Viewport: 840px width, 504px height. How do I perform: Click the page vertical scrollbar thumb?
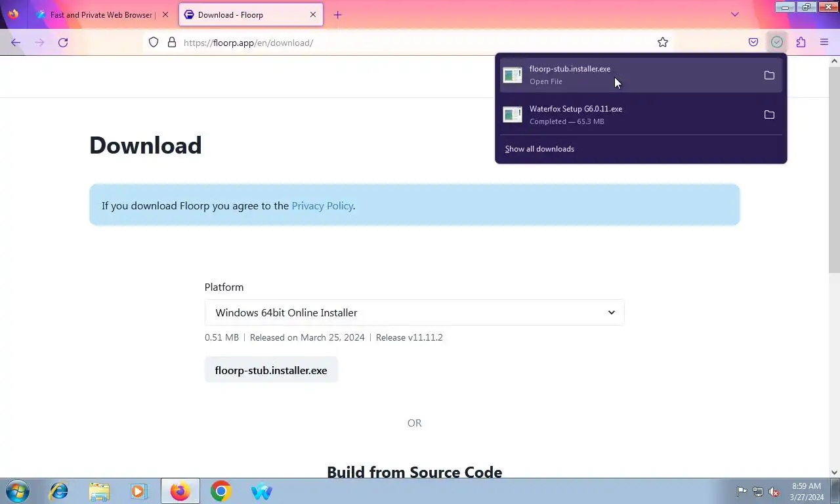834,169
